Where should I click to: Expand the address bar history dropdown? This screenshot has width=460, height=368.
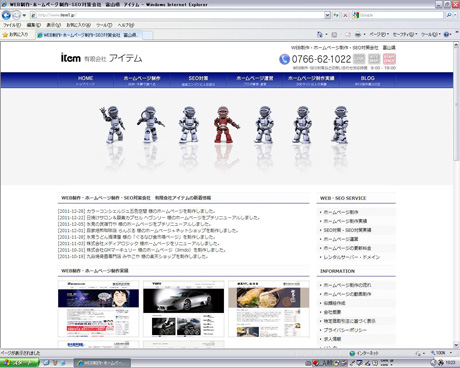[327, 15]
